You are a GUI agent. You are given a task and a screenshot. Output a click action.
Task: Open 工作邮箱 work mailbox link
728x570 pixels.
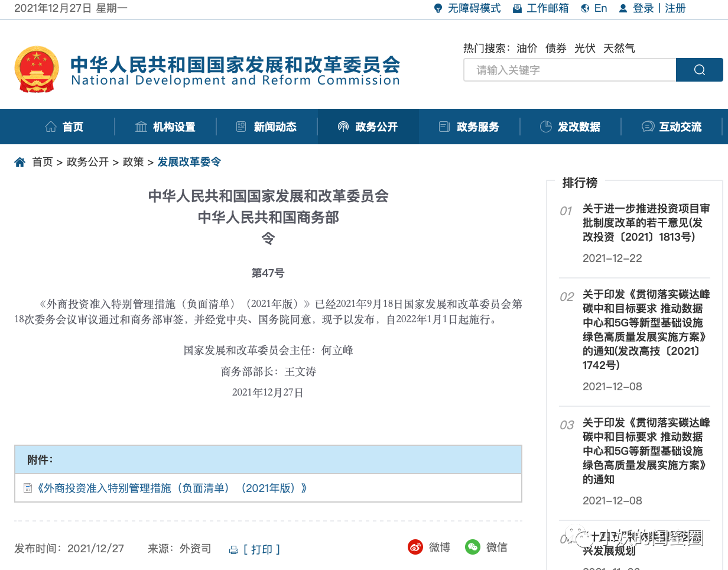[547, 8]
